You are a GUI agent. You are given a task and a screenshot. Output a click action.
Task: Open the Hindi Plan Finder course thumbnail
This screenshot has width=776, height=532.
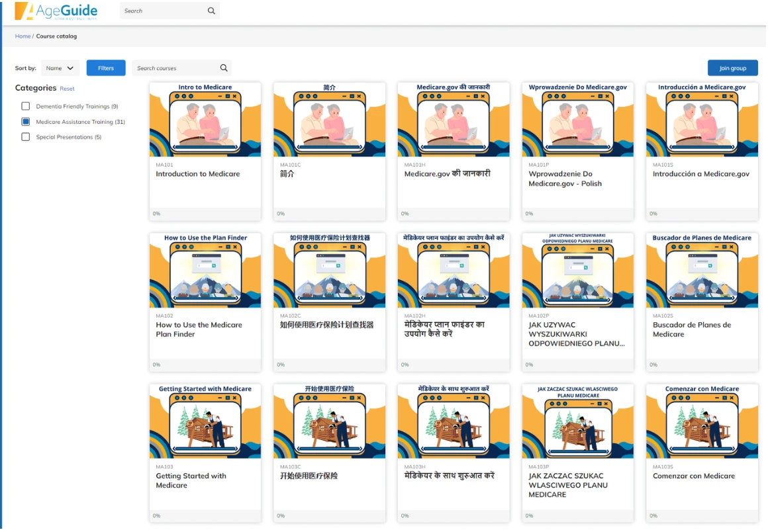[x=454, y=270]
